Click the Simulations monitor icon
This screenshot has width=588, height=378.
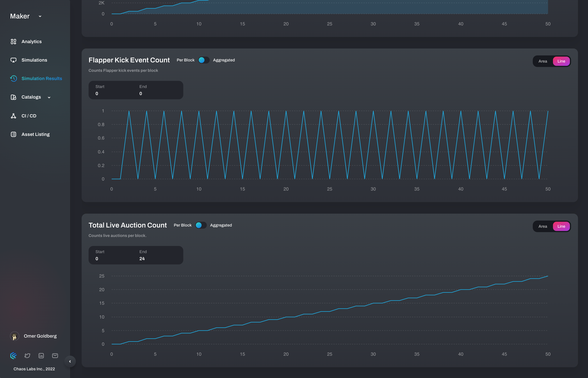[13, 60]
